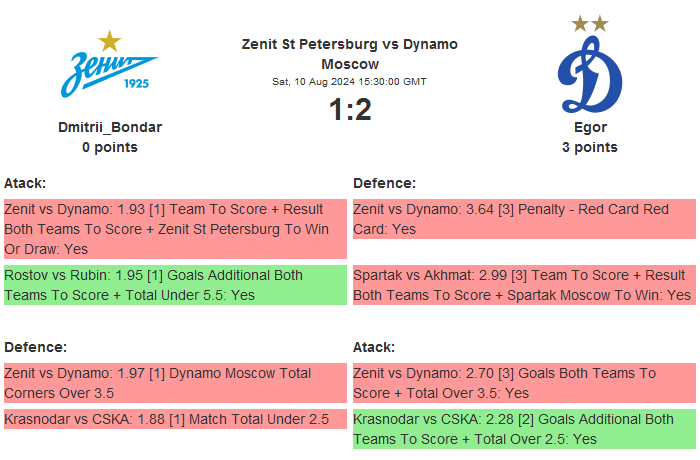Select player name Dmitrii_Bondar
The height and width of the screenshot is (460, 700).
point(110,127)
